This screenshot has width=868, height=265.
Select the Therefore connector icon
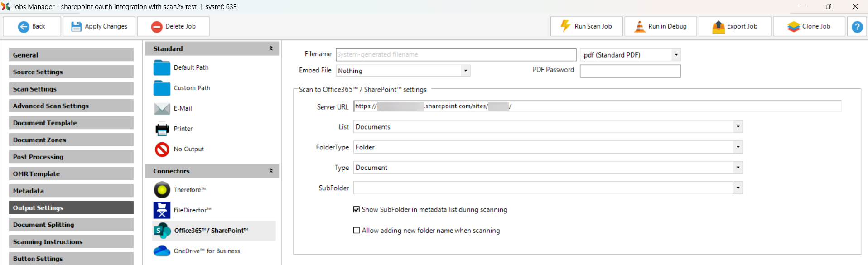[162, 190]
